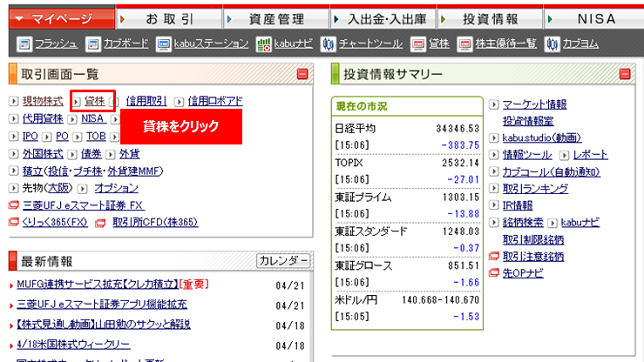Click the カブボード toolbar icon
This screenshot has height=362, width=644.
[93, 44]
